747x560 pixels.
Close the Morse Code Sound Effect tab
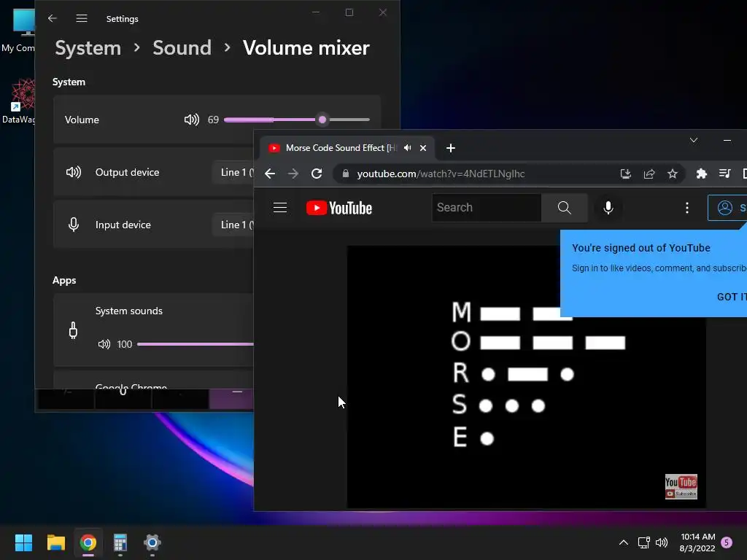[x=423, y=148]
